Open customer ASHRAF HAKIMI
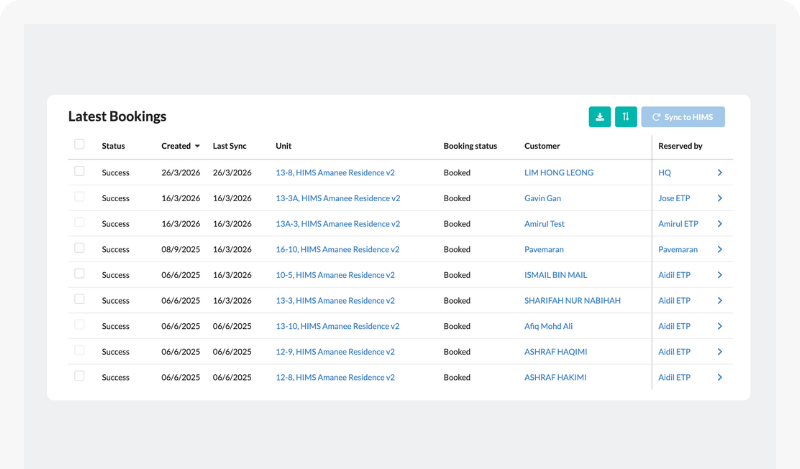The width and height of the screenshot is (800, 469). (x=555, y=377)
